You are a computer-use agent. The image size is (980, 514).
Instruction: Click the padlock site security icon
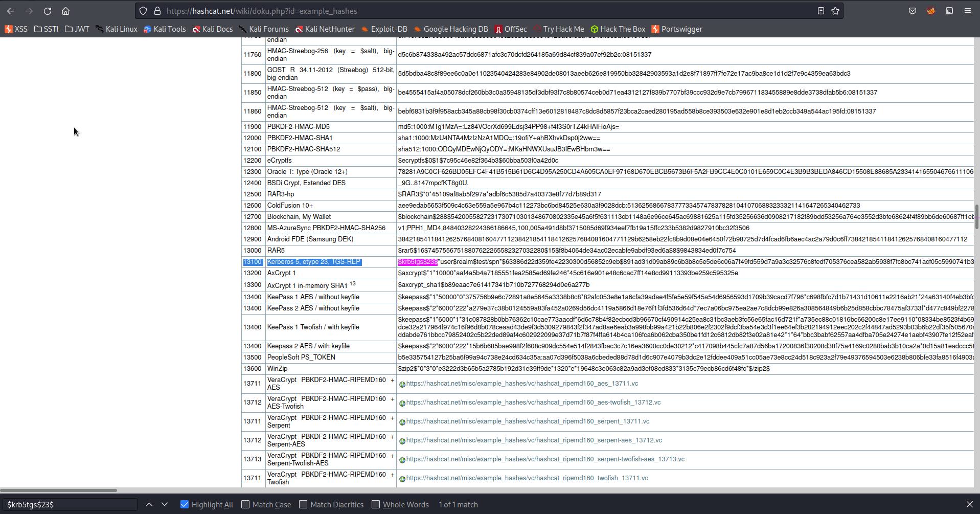(157, 11)
